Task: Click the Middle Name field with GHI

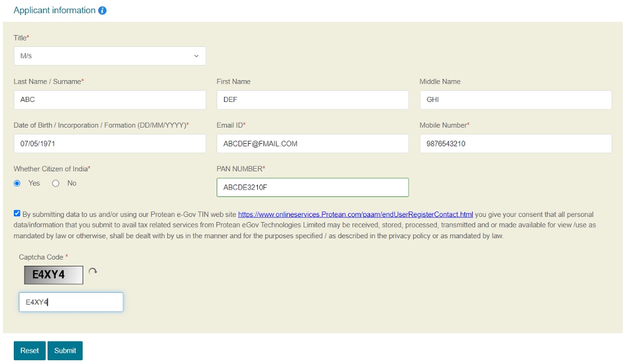Action: coord(516,99)
